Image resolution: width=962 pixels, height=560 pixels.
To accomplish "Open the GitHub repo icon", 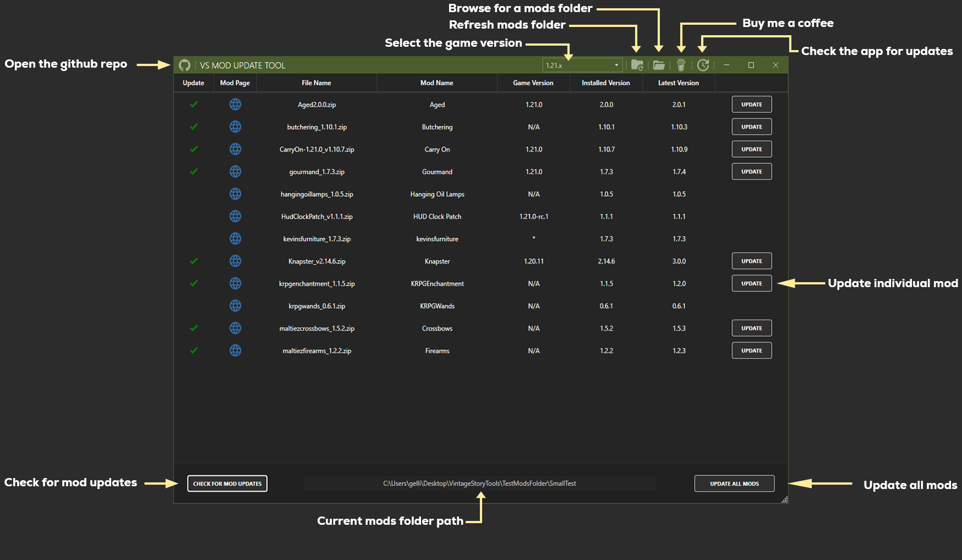I will [184, 65].
